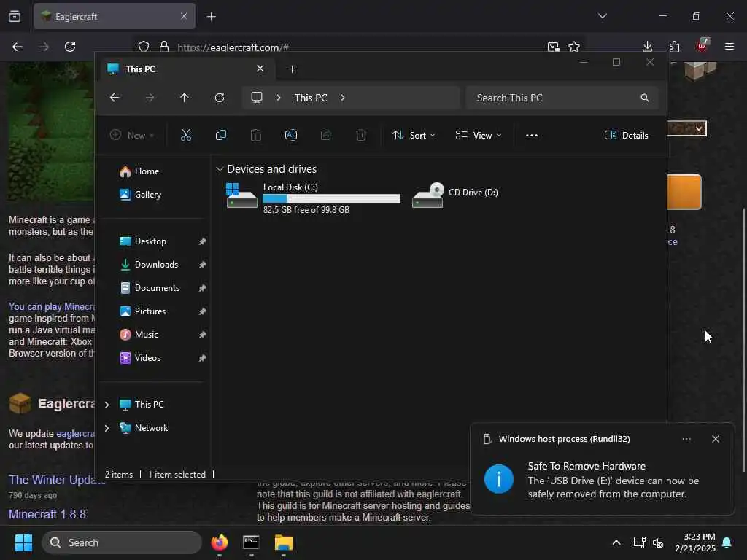Open the notification bell in taskbar

click(727, 542)
